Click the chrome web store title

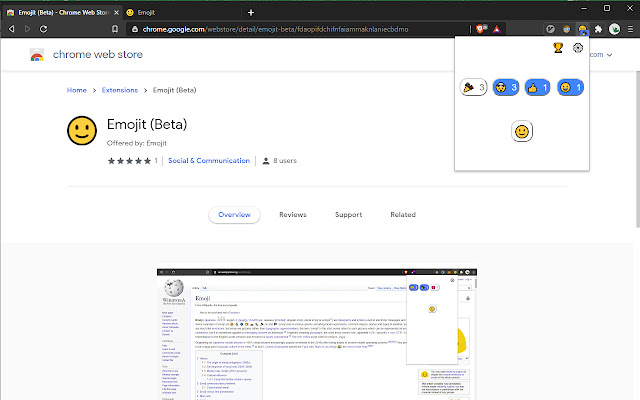[98, 54]
